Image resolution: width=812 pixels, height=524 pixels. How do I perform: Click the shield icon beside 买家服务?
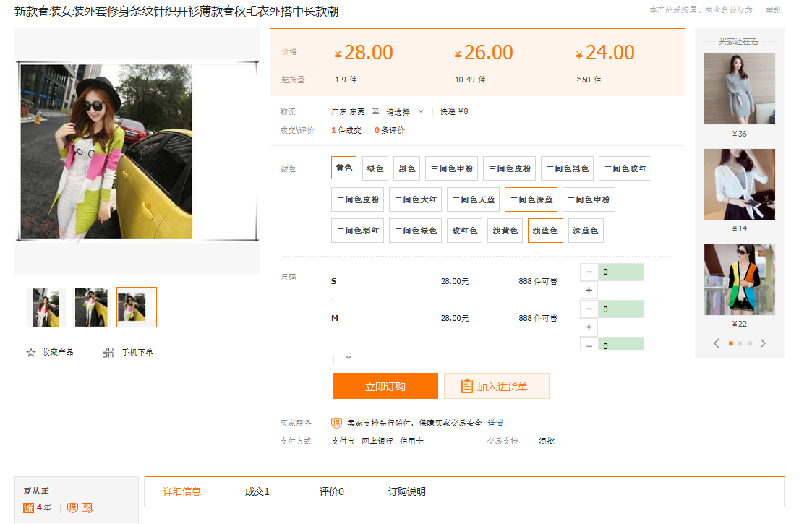pos(336,423)
